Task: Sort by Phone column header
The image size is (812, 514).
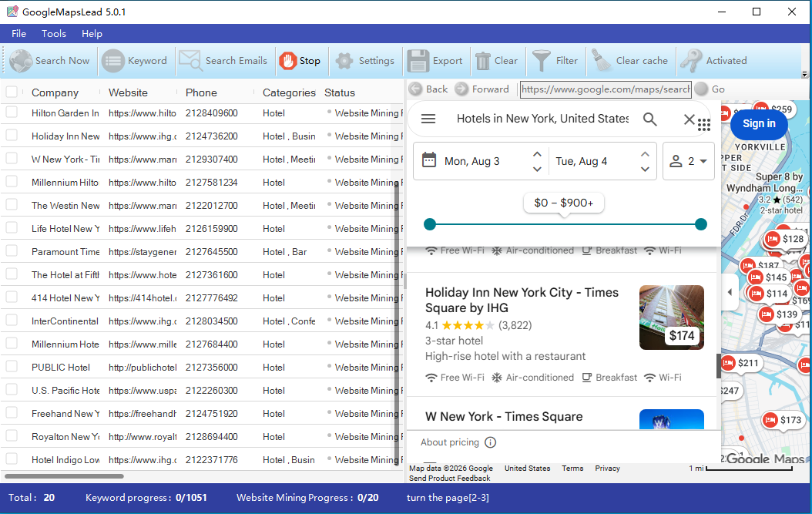Action: [201, 92]
